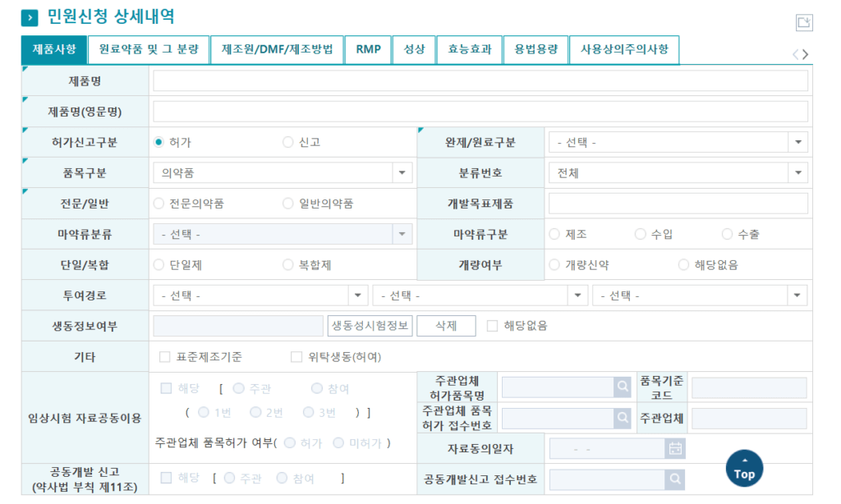
Task: Click the search icon for 주관업체 품목허가 접수번호
Action: pos(623,418)
